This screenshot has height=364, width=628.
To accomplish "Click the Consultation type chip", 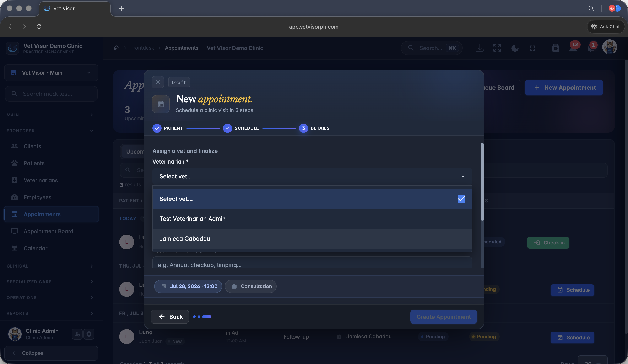I will (251, 286).
